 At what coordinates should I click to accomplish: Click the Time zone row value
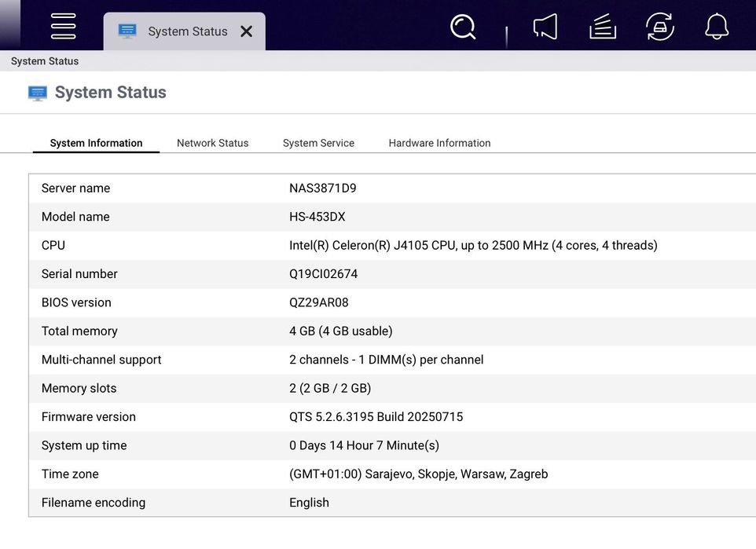[418, 474]
